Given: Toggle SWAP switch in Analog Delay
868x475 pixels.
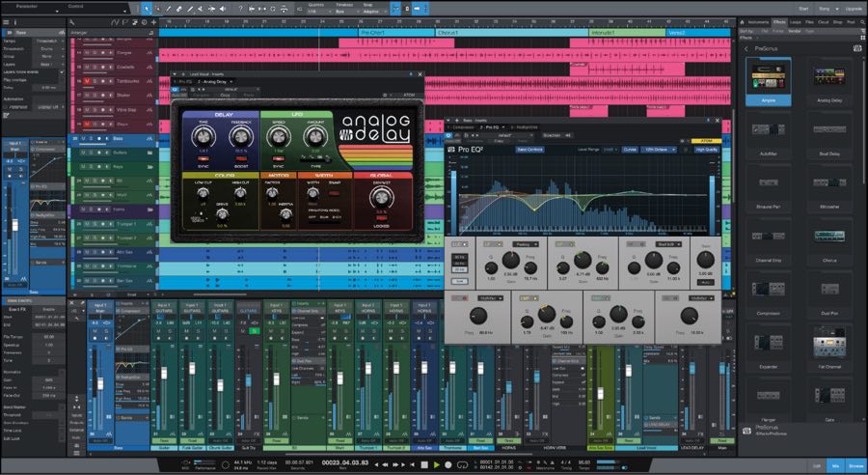Looking at the screenshot, I should click(x=334, y=193).
